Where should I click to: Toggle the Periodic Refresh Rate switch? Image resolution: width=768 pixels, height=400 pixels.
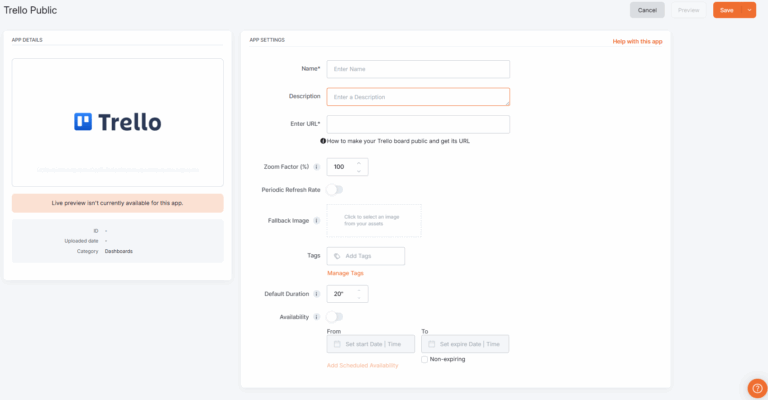tap(335, 189)
